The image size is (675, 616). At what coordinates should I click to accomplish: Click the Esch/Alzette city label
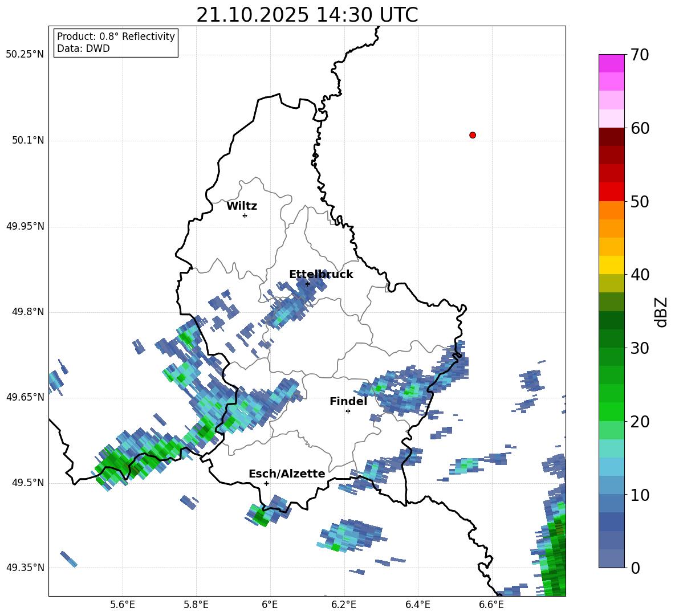click(x=287, y=474)
